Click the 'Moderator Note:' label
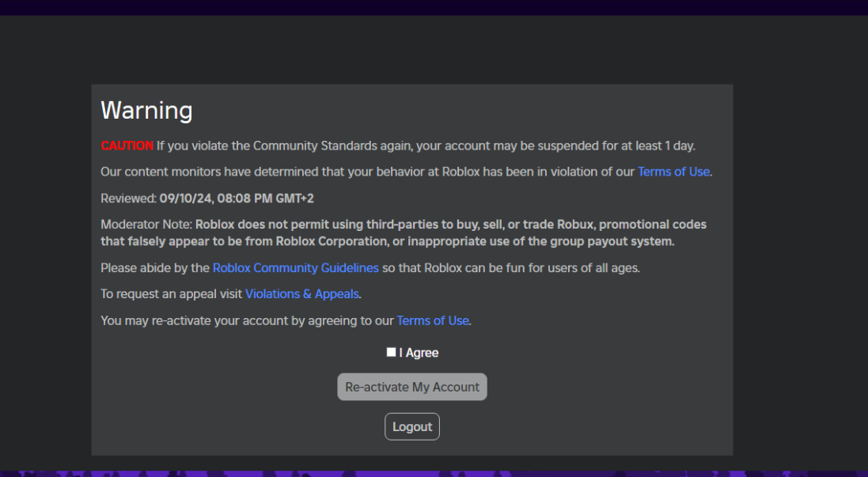The height and width of the screenshot is (477, 868). [146, 225]
